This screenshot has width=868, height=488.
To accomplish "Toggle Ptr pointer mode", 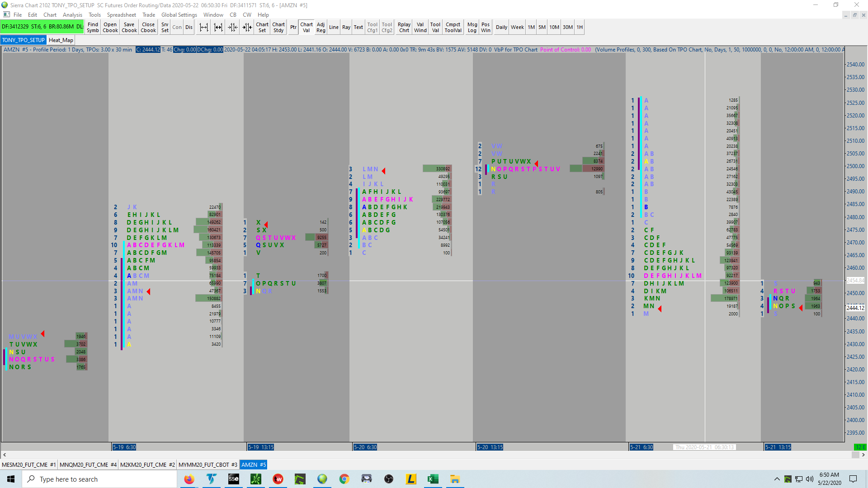I will point(293,27).
